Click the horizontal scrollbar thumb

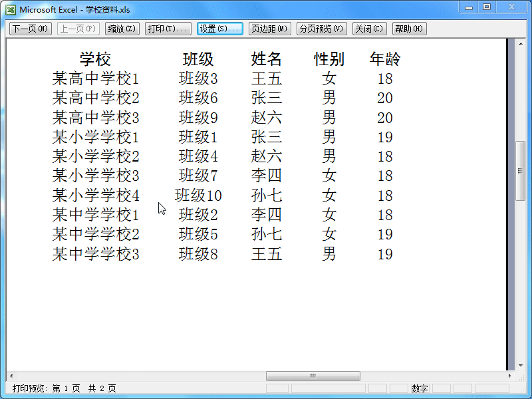click(313, 376)
